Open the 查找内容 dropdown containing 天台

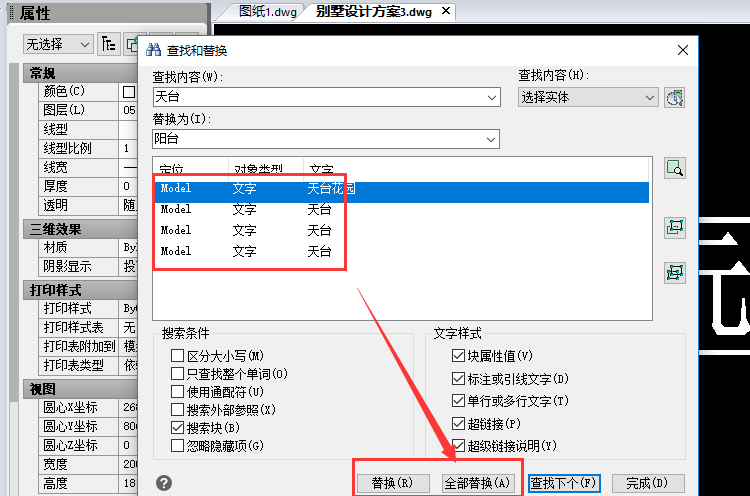(491, 97)
